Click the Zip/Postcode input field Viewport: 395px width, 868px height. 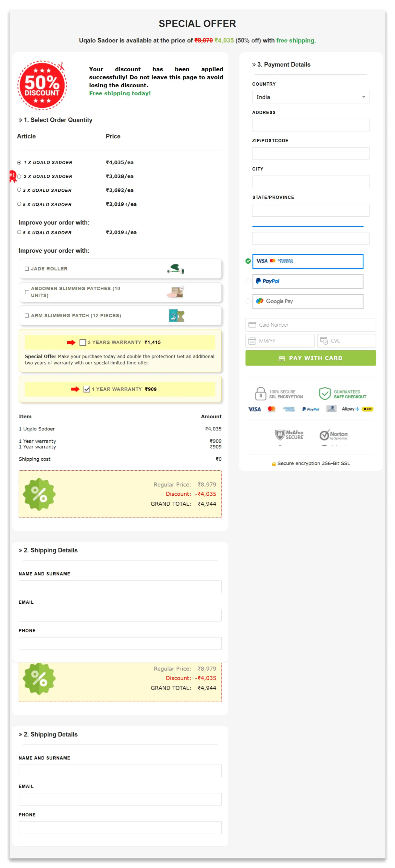(310, 153)
